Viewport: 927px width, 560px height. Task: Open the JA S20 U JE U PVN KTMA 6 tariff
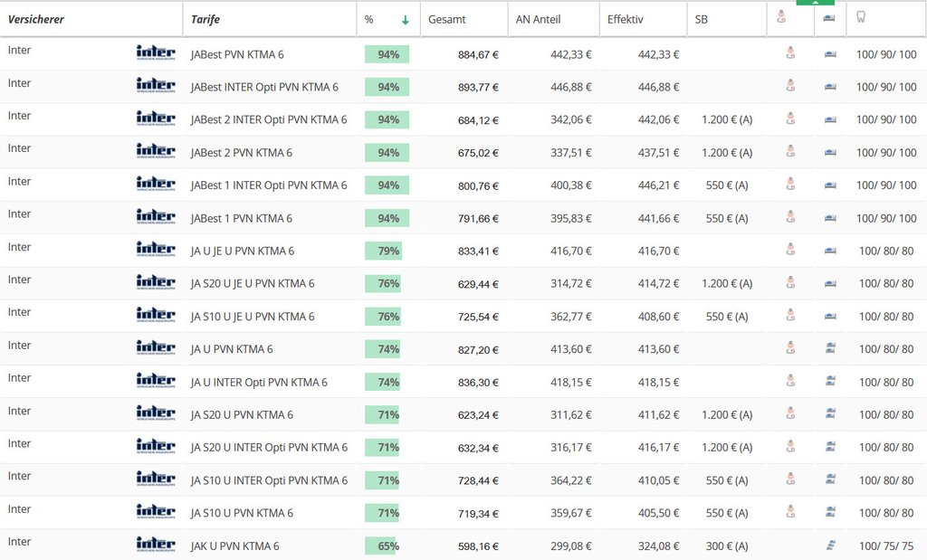(253, 283)
